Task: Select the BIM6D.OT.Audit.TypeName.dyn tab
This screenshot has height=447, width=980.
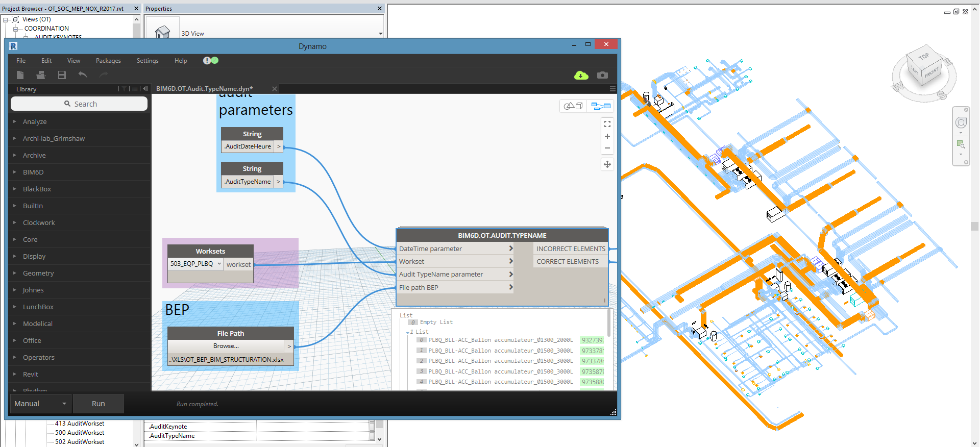Action: coord(204,89)
